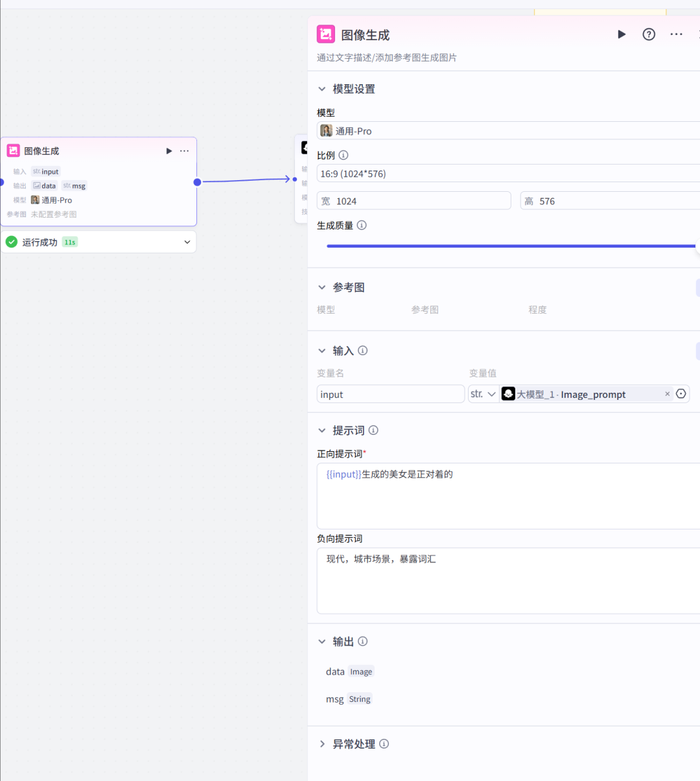The width and height of the screenshot is (700, 781).
Task: Collapse the 参考图 section
Action: pyautogui.click(x=322, y=287)
